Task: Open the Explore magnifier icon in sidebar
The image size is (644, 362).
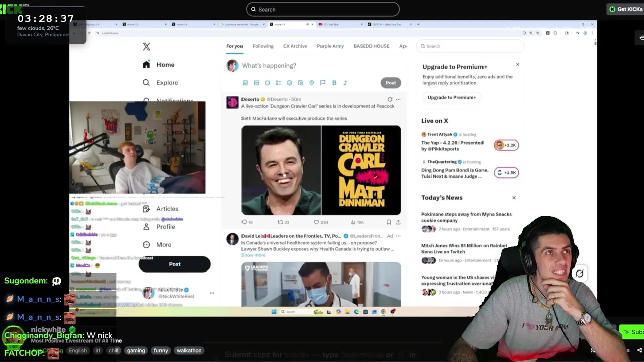Action: click(146, 83)
